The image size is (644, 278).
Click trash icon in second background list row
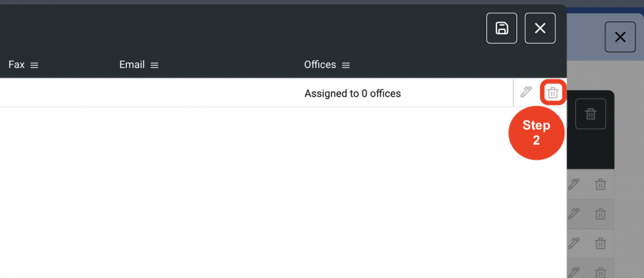600,214
